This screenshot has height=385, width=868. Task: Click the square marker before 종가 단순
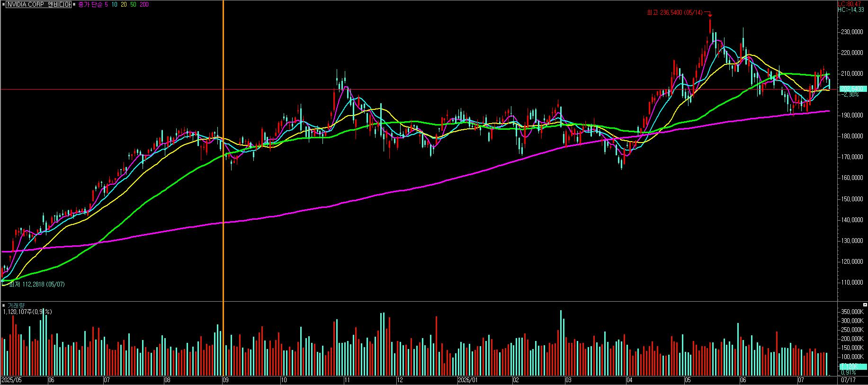coord(75,4)
